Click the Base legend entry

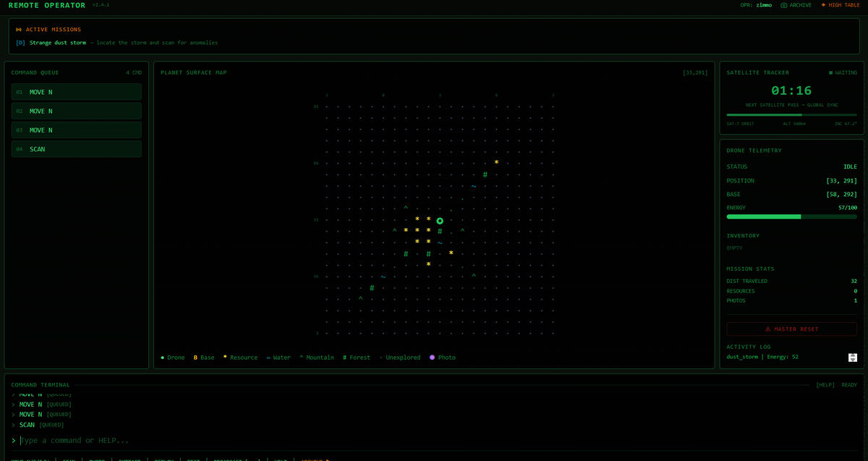coord(204,358)
